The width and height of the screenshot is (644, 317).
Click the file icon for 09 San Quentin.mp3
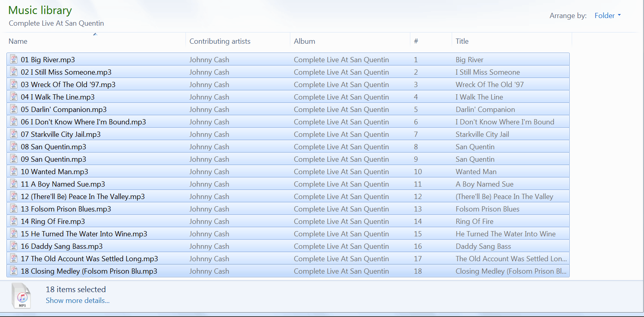click(14, 159)
